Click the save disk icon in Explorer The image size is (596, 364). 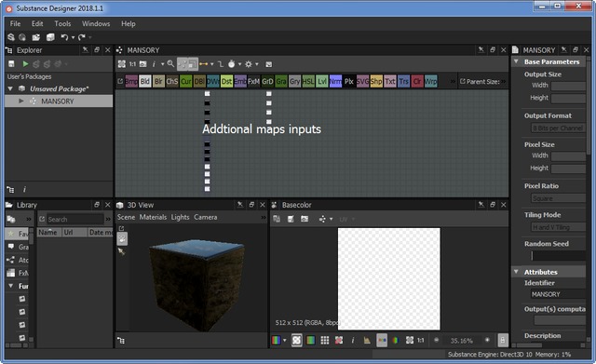tap(11, 64)
